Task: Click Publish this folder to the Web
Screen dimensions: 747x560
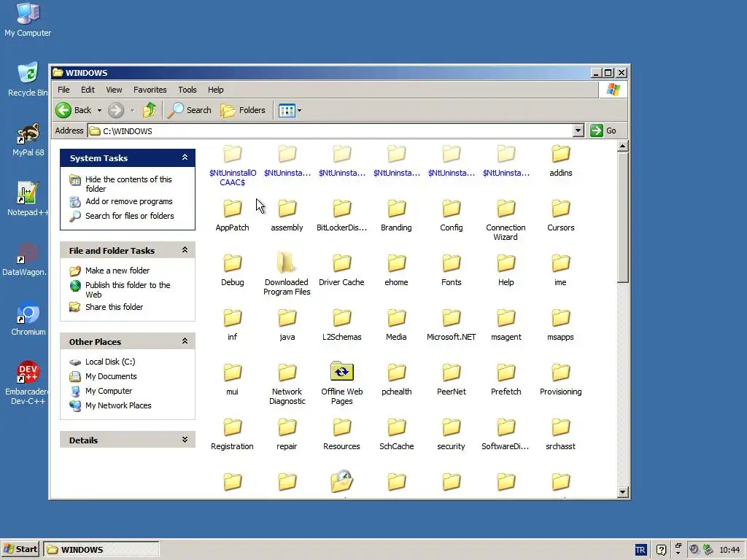Action: tap(128, 289)
